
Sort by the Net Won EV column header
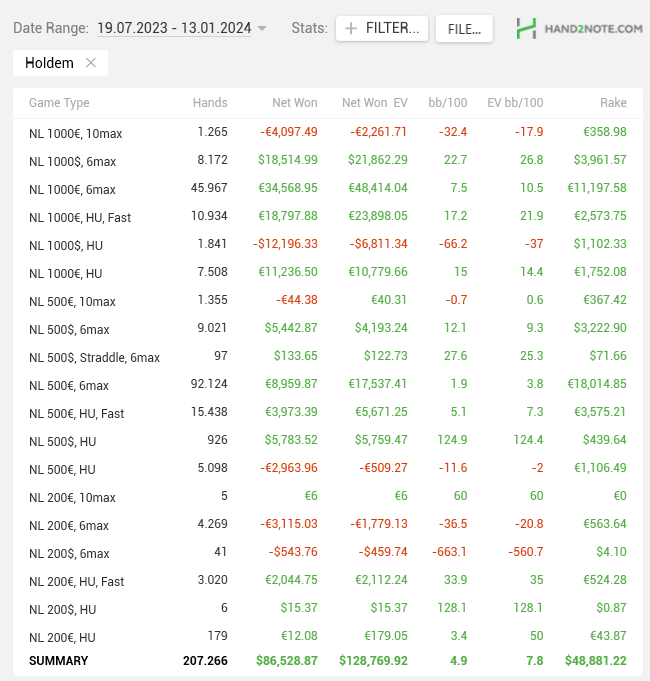[375, 102]
